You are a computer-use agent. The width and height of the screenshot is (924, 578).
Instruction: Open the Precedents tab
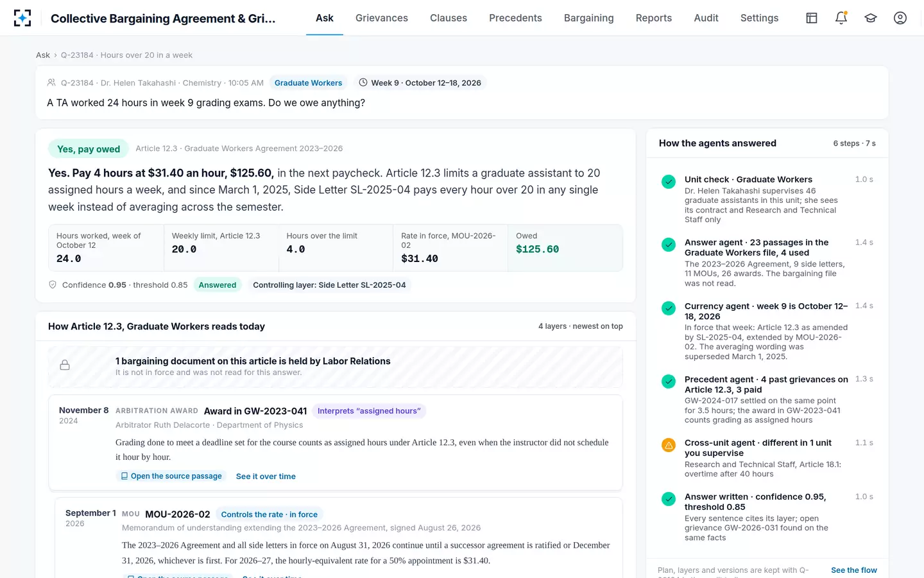pyautogui.click(x=515, y=18)
